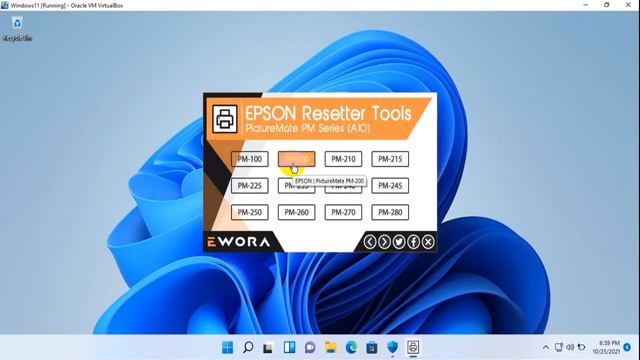Pick the PM-215 model button
This screenshot has width=640, height=360.
[390, 159]
